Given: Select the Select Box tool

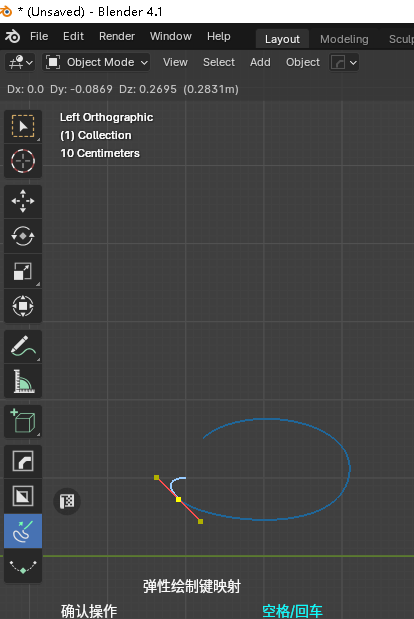Looking at the screenshot, I should [x=23, y=126].
